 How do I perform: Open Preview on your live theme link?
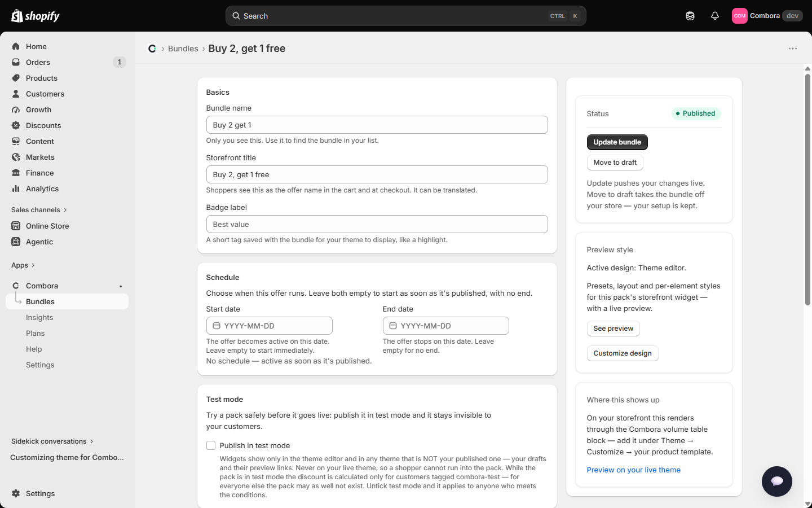[x=633, y=470]
